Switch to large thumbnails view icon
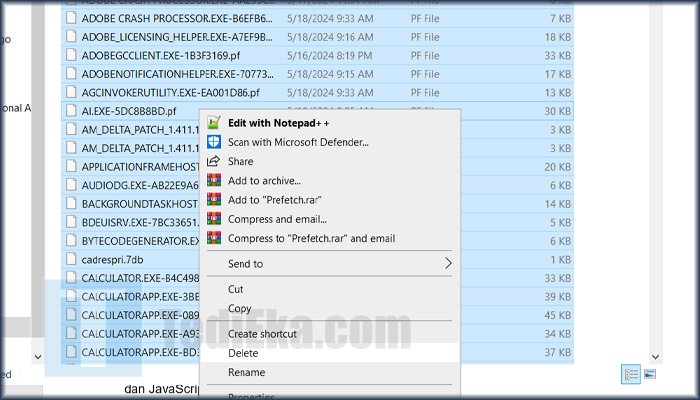 click(650, 374)
